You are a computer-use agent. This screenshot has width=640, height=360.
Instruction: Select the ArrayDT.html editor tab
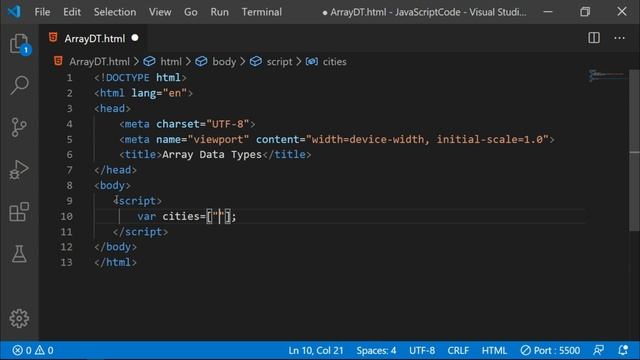tap(94, 38)
